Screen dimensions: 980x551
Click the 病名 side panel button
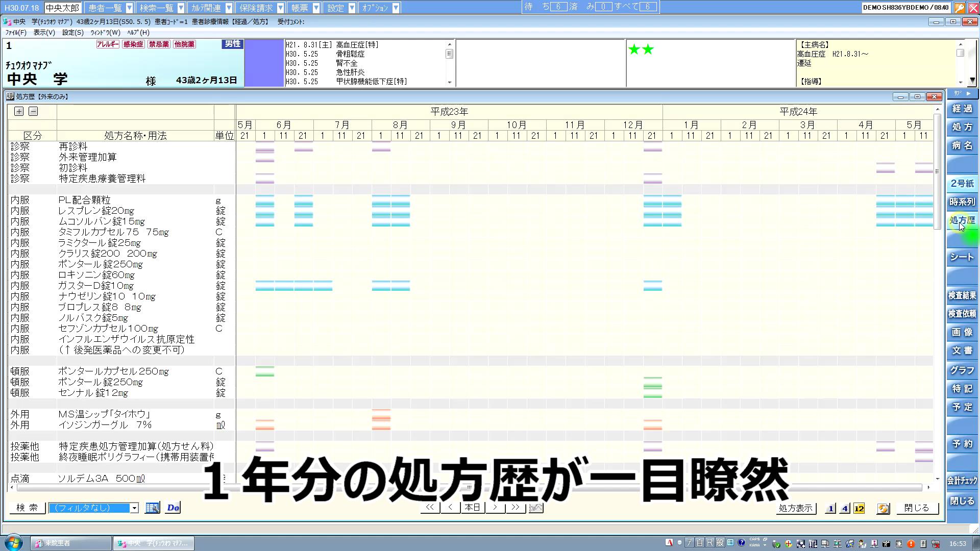(962, 145)
